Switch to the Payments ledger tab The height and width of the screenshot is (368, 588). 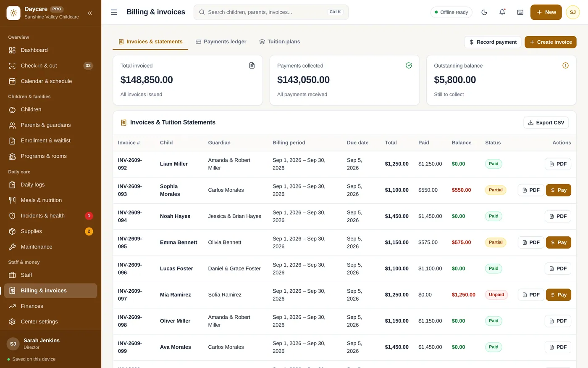[x=221, y=42]
